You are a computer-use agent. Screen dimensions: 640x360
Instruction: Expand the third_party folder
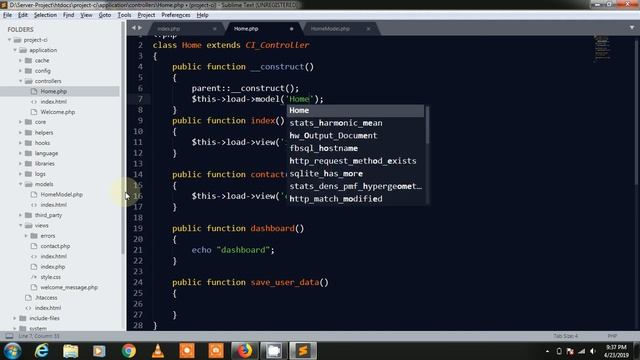[21, 215]
